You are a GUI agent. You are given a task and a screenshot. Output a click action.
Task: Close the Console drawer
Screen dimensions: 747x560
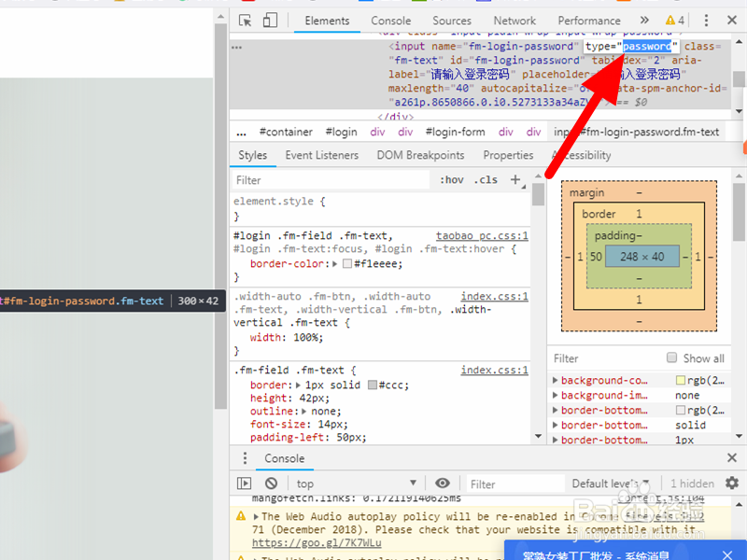click(732, 458)
